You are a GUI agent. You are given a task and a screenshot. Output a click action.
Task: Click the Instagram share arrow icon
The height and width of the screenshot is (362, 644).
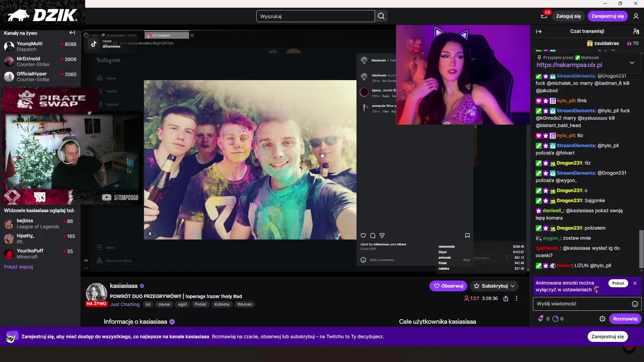click(382, 235)
